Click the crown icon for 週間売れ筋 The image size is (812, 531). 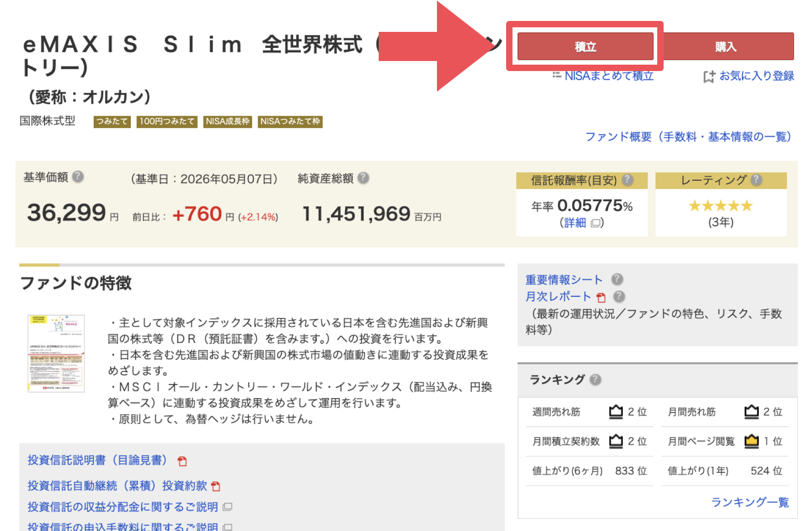(x=616, y=412)
